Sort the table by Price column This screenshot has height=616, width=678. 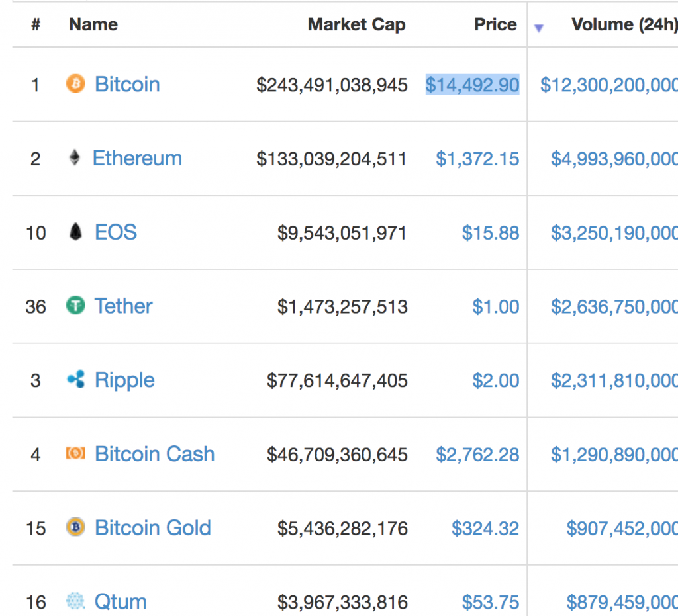pos(495,24)
